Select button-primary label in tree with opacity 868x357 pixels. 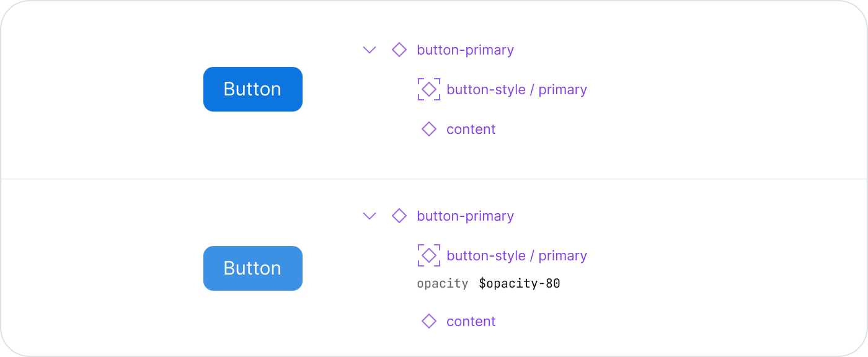[465, 216]
